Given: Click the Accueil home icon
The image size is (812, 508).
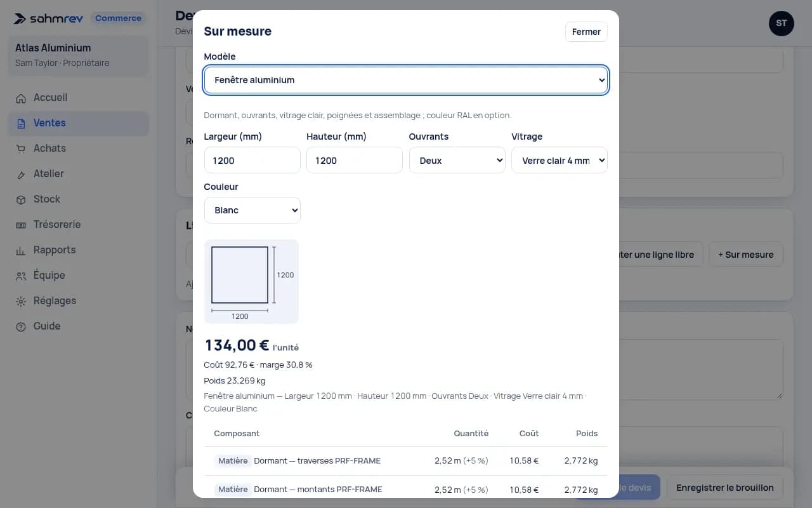Looking at the screenshot, I should tap(22, 98).
